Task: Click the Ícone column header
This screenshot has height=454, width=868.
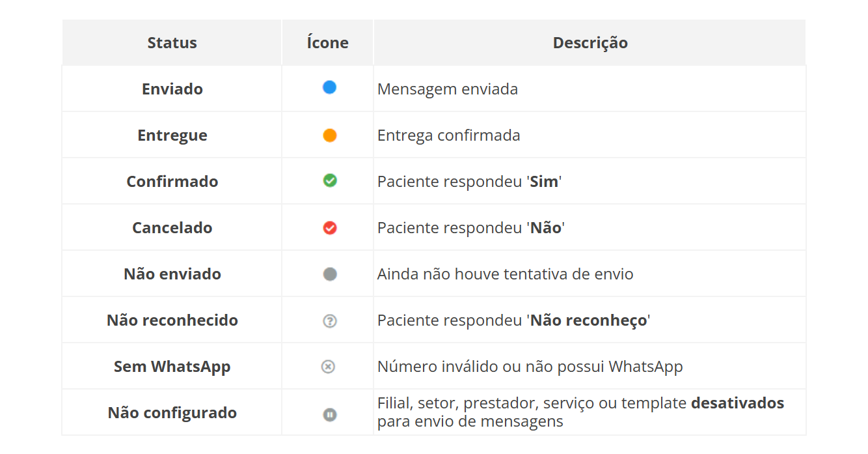Action: pos(327,43)
